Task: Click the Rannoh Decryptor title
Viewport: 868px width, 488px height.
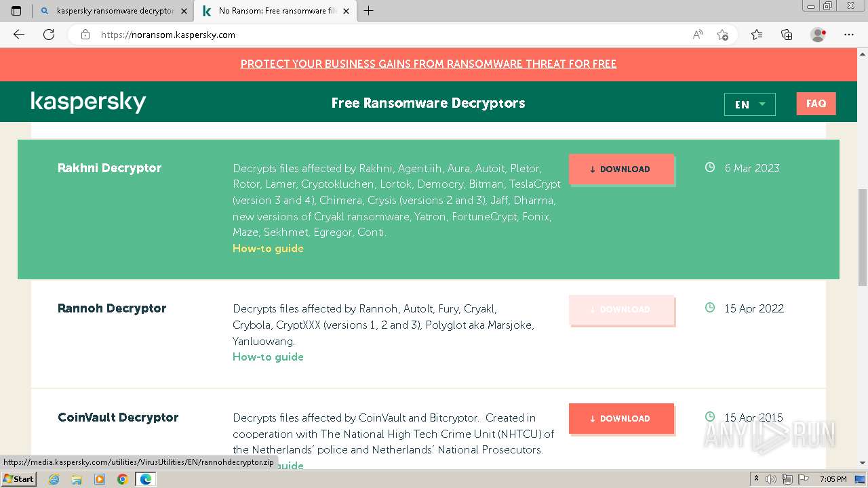Action: (112, 308)
